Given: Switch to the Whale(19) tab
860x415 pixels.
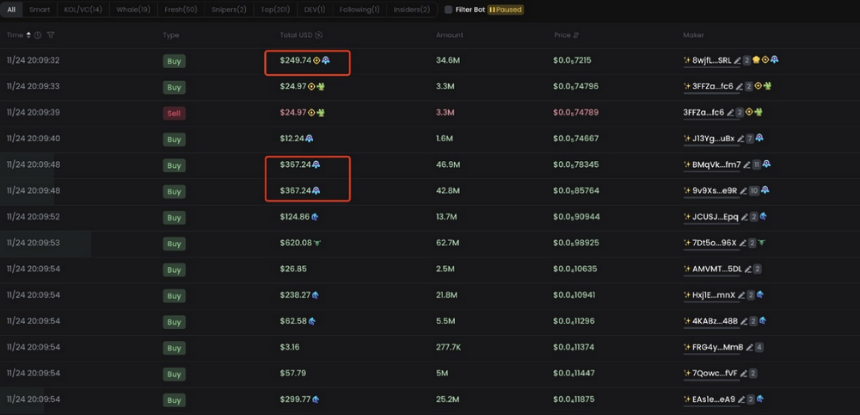Looking at the screenshot, I should pyautogui.click(x=133, y=10).
